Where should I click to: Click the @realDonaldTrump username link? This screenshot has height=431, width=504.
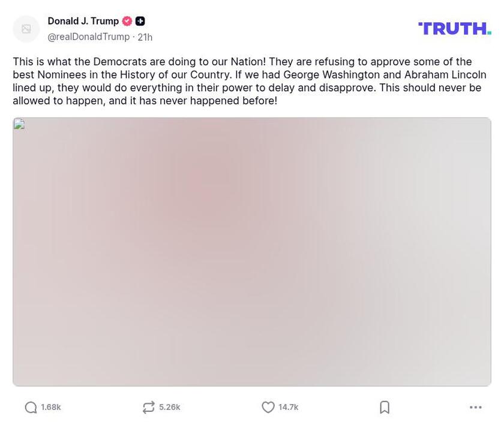[88, 36]
